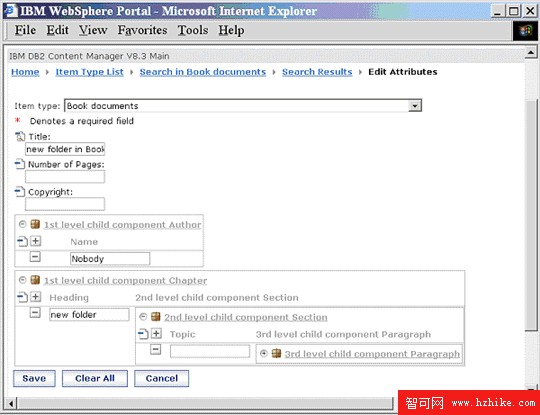Add a new Section Topic row

click(156, 333)
